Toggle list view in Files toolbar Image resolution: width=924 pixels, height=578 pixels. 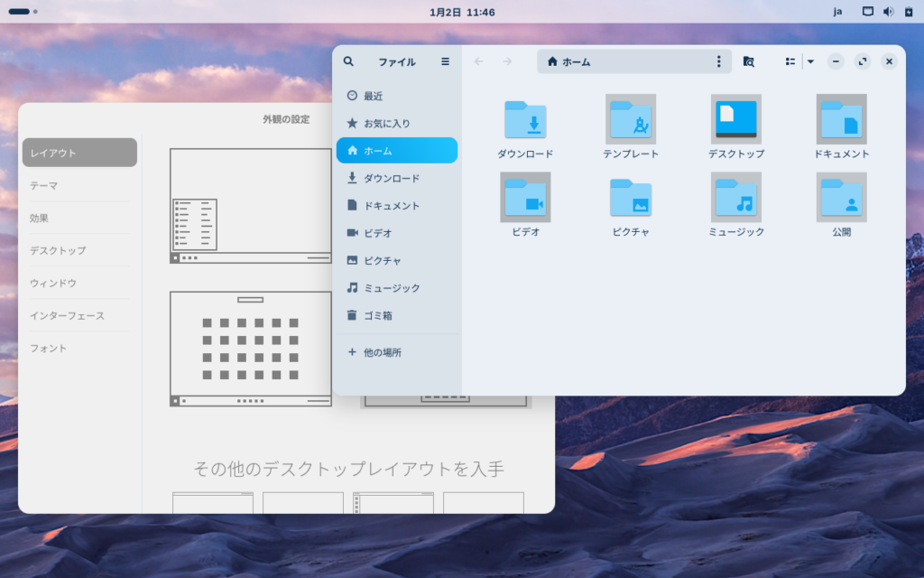coord(790,61)
